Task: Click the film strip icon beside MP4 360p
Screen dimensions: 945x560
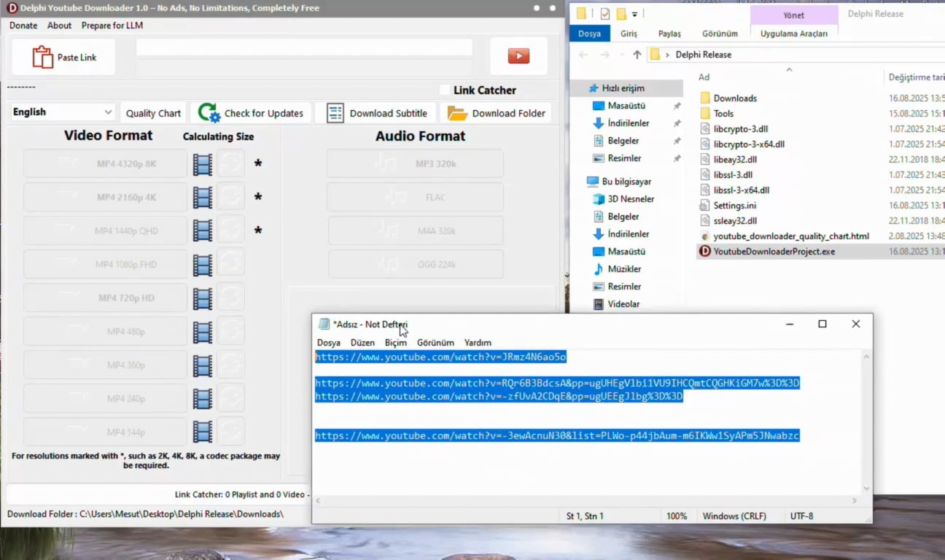Action: (203, 365)
